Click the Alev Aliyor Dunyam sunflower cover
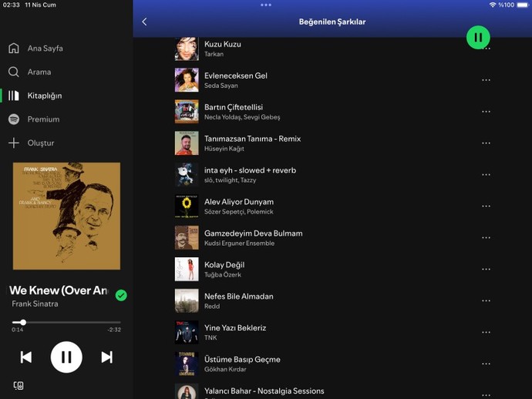The width and height of the screenshot is (532, 399). [x=187, y=206]
